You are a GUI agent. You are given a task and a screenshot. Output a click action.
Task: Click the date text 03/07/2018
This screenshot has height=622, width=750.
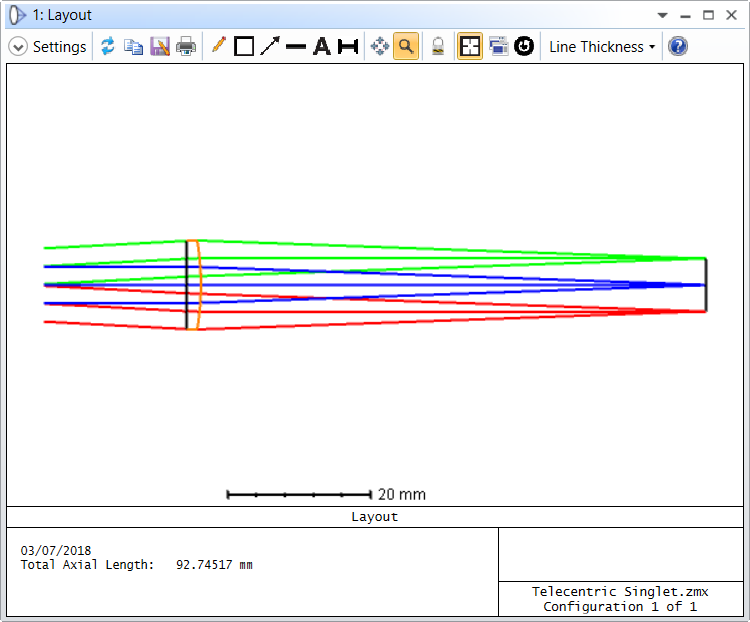pyautogui.click(x=55, y=551)
